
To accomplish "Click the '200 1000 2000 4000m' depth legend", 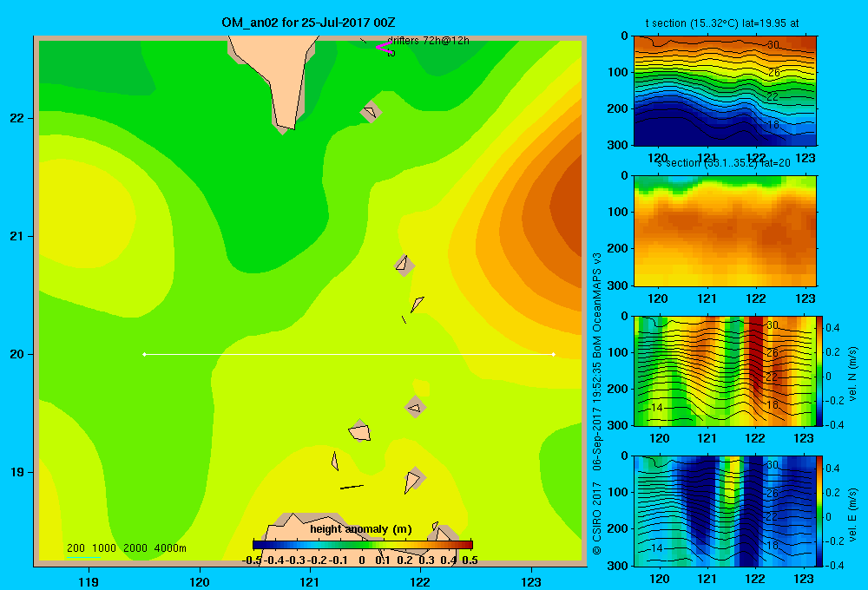I will 126,548.
